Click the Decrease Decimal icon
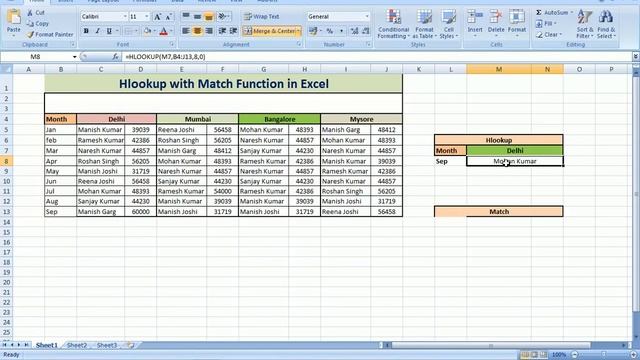Screen dimensions: 640x360 pyautogui.click(x=366, y=31)
